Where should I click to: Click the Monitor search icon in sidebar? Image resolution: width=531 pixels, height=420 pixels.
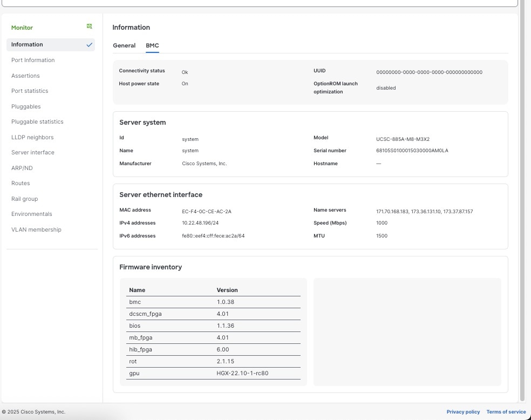(x=90, y=26)
